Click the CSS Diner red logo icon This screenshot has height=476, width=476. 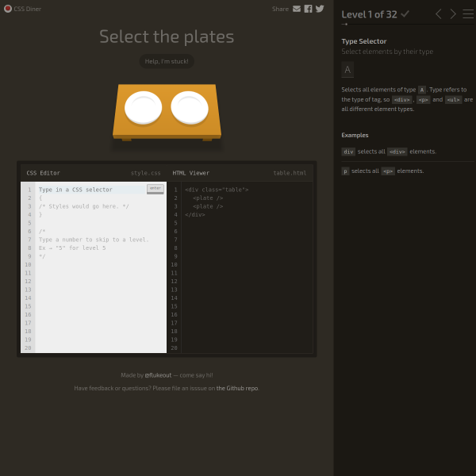[x=8, y=9]
